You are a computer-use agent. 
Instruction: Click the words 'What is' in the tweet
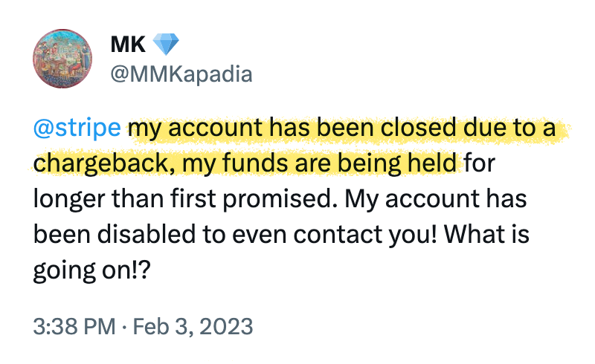coord(486,234)
